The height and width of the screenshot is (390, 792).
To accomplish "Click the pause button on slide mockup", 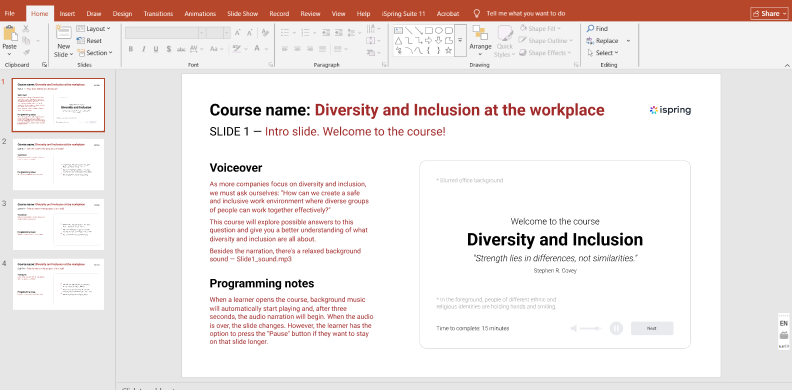I will pos(616,328).
